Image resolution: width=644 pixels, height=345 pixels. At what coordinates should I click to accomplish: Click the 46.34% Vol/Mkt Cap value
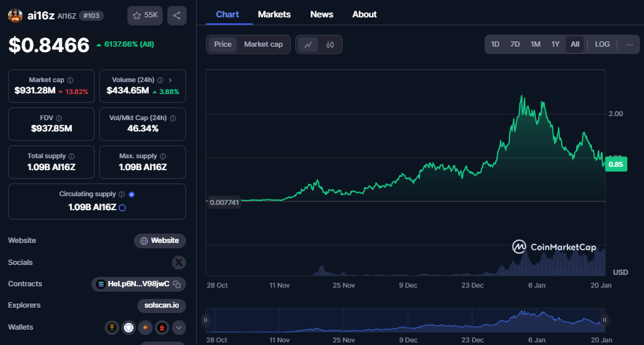click(x=143, y=129)
